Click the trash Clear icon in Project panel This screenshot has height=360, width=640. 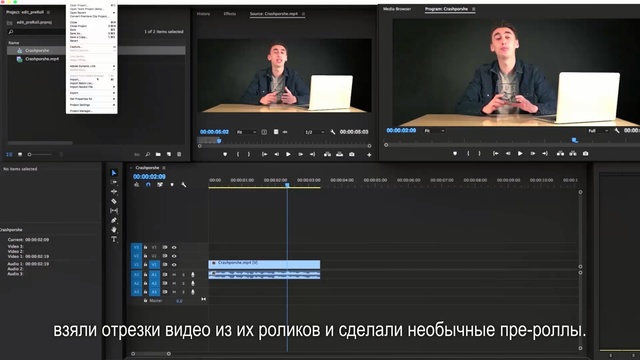pos(179,154)
